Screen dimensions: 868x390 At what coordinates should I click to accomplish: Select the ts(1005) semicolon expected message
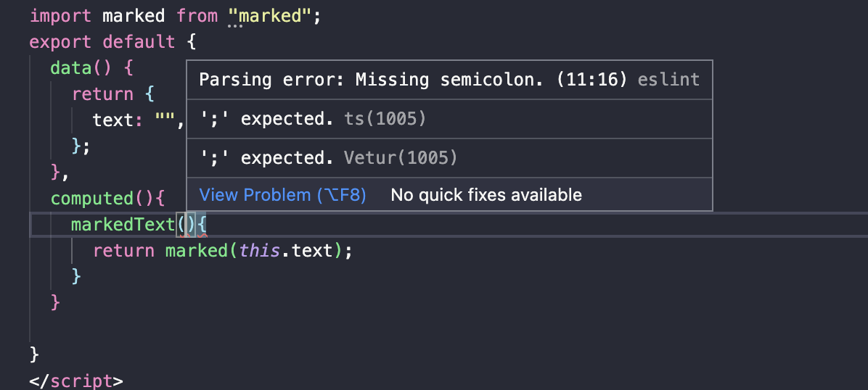tap(312, 118)
